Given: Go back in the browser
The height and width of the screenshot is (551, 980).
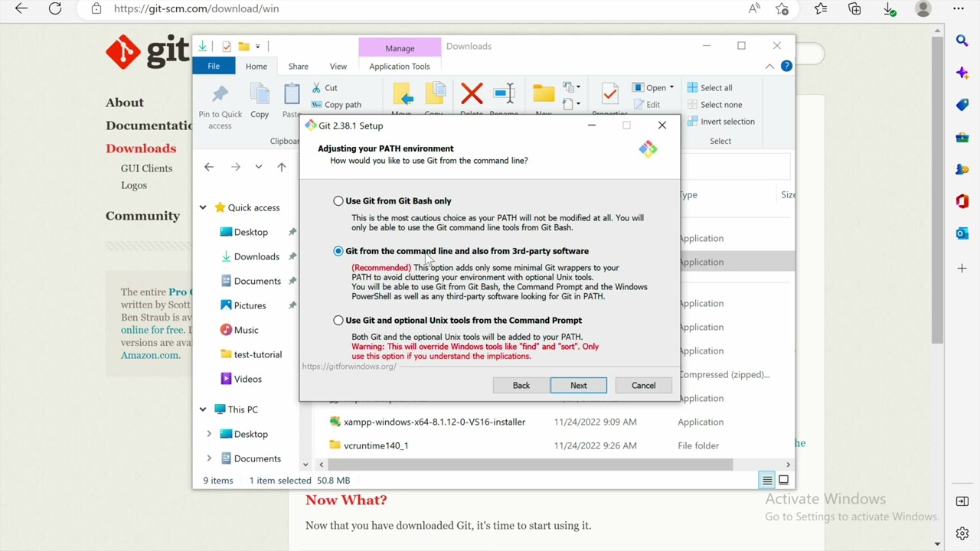Looking at the screenshot, I should (21, 8).
